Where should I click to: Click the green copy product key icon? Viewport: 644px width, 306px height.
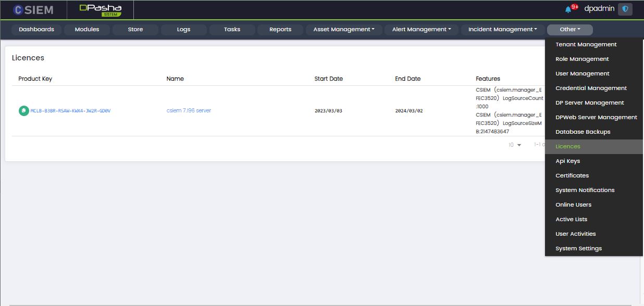[23, 111]
